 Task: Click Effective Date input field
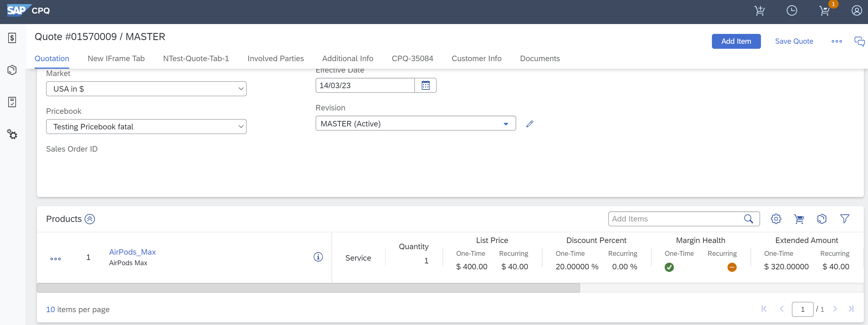[x=365, y=85]
